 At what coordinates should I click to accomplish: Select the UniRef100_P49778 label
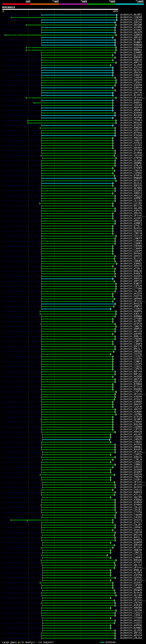(131, 296)
